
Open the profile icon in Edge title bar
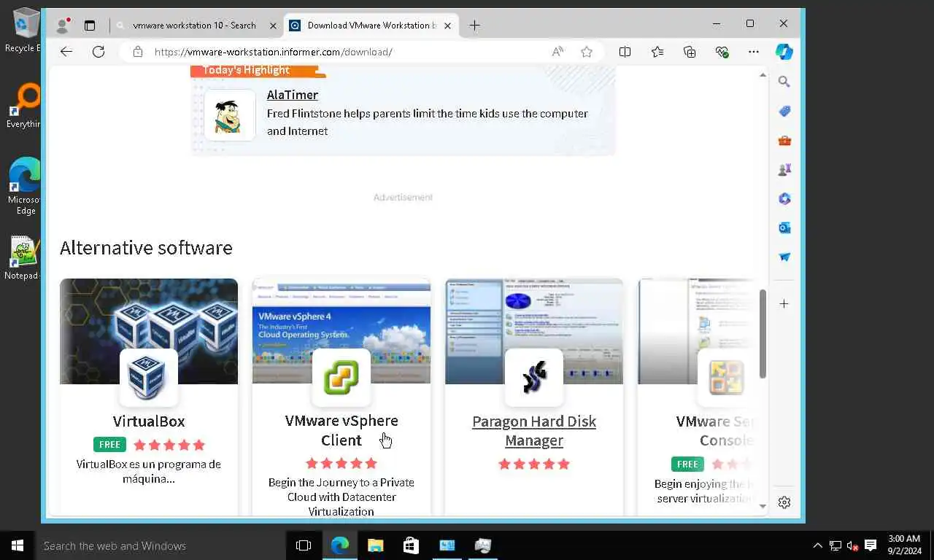(x=63, y=25)
